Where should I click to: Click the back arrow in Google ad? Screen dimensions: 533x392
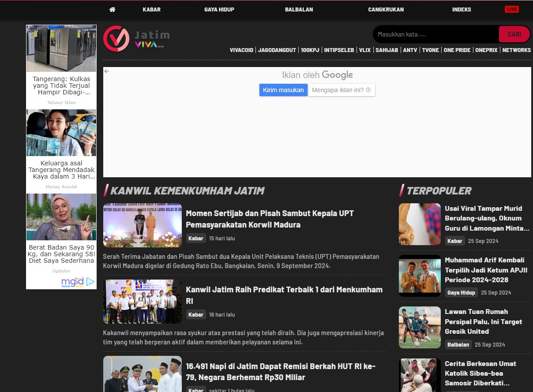(x=106, y=71)
